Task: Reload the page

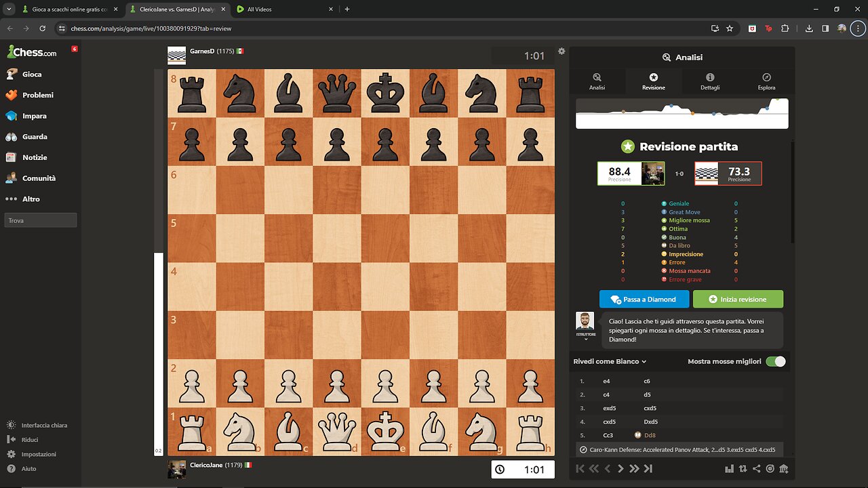Action: pyautogui.click(x=43, y=28)
